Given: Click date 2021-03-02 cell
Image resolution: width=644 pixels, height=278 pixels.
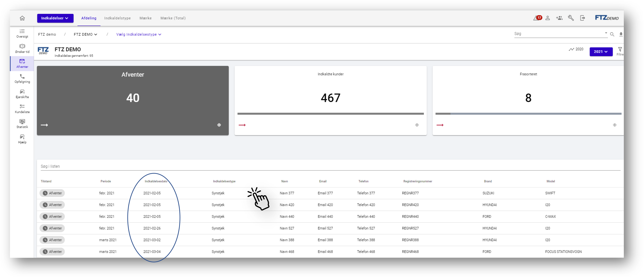Looking at the screenshot, I should pos(152,240).
